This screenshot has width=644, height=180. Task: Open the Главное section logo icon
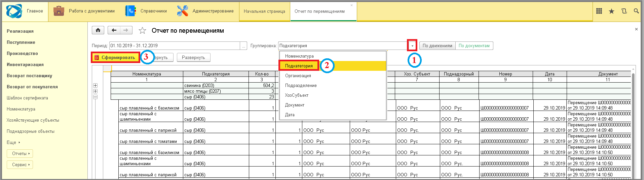(14, 11)
